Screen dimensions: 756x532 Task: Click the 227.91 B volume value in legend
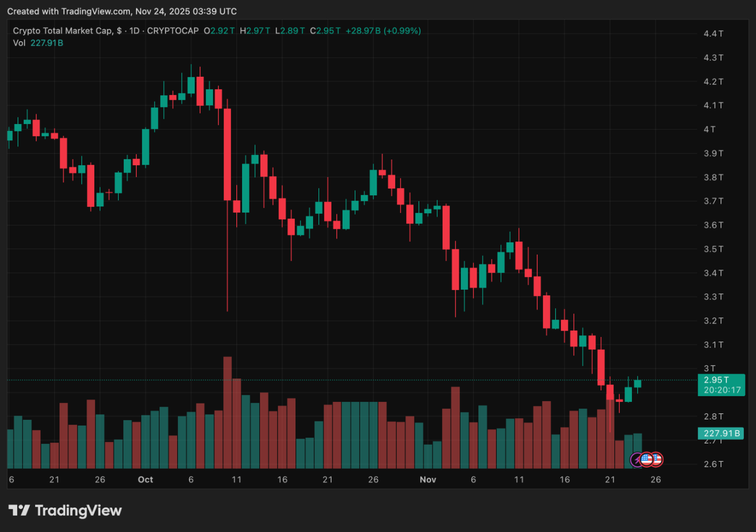pyautogui.click(x=47, y=43)
